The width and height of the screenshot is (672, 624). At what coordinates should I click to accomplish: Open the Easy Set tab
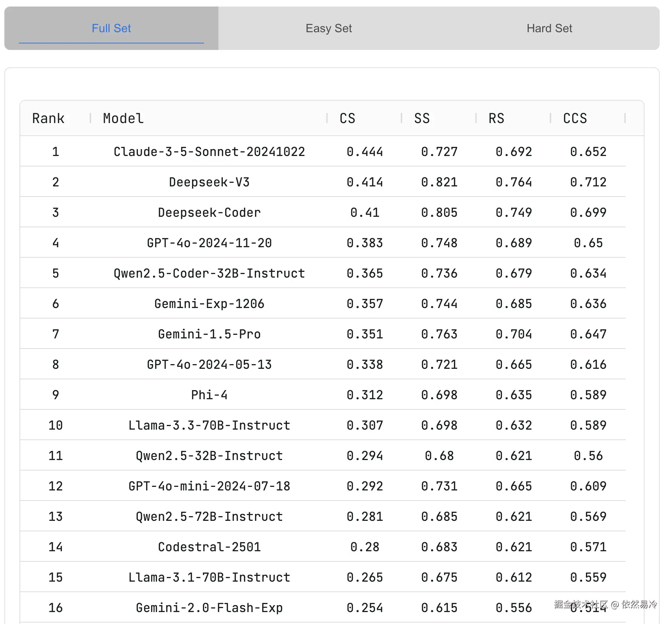click(328, 28)
